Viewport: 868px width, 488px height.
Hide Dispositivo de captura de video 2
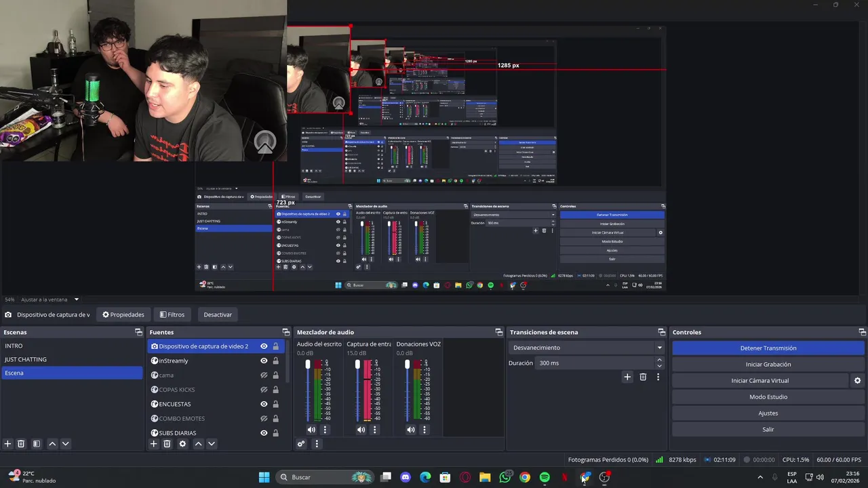tap(264, 346)
